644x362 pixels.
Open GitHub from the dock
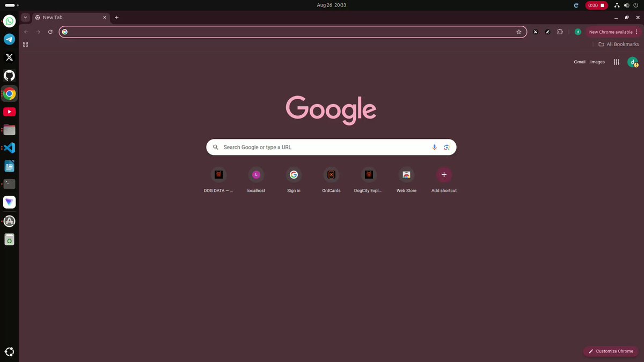tap(9, 76)
